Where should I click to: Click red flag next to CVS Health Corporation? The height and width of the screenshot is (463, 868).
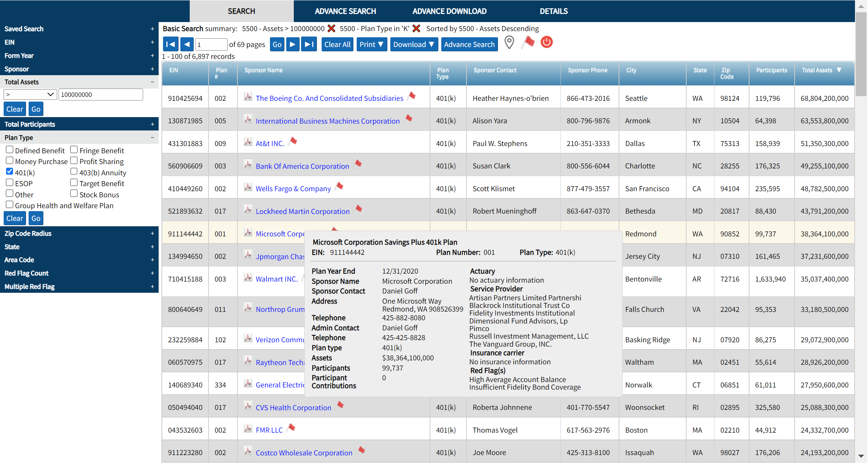tap(340, 405)
